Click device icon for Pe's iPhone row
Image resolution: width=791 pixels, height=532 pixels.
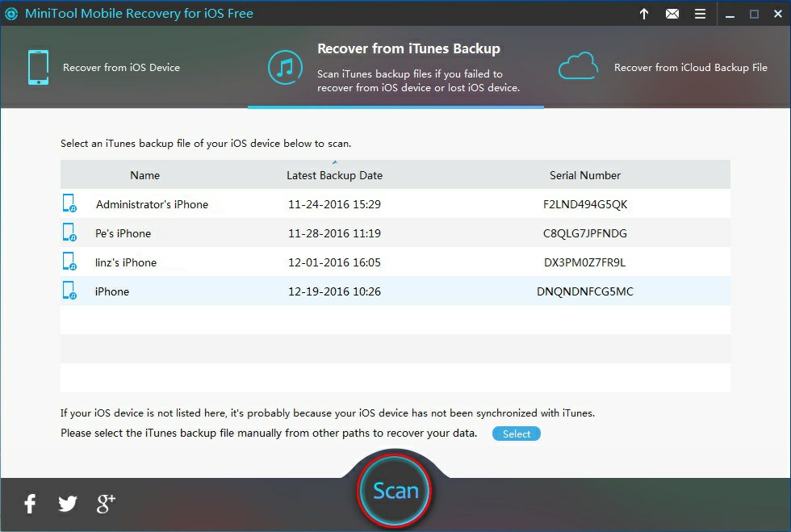69,232
